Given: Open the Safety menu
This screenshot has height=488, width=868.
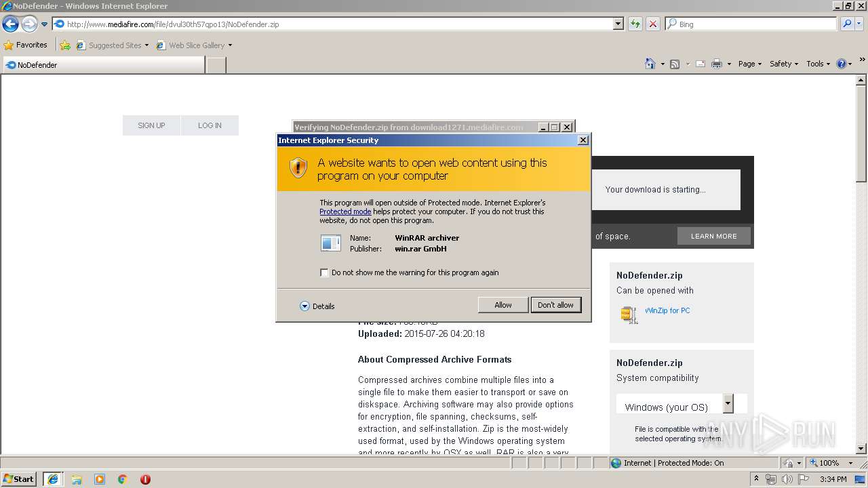Looking at the screenshot, I should pos(784,64).
